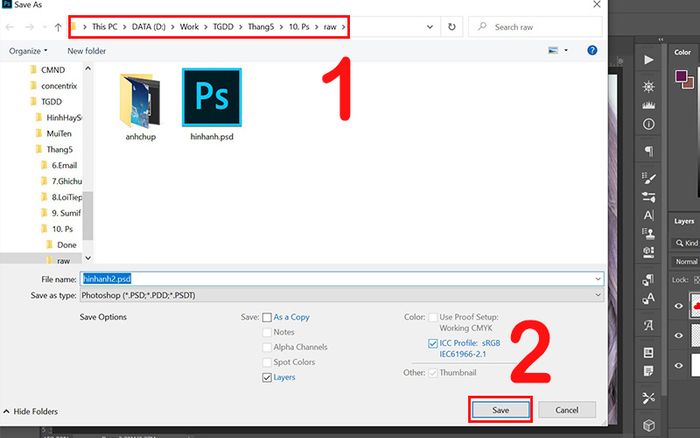The image size is (700, 438).
Task: Select This PC in the breadcrumb path
Action: click(104, 27)
